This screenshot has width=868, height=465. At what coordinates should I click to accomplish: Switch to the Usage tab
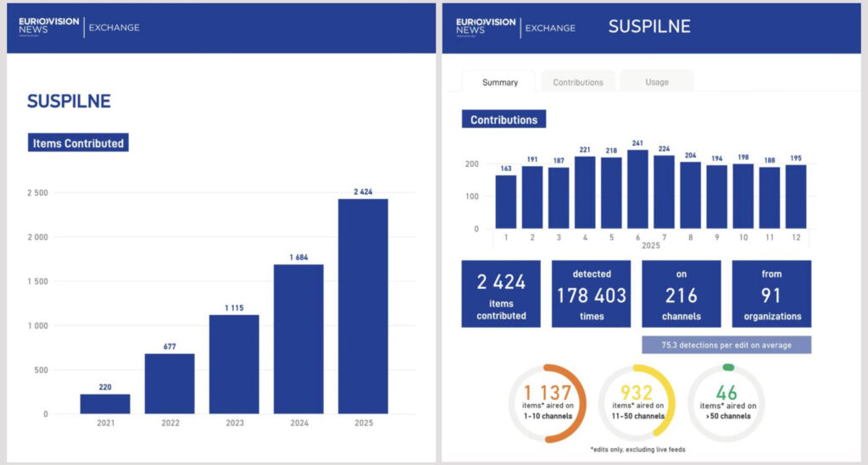[x=657, y=82]
